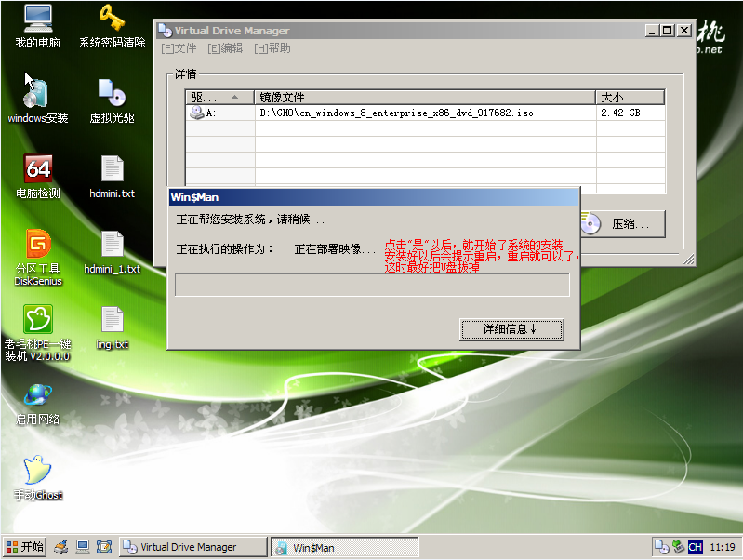The image size is (743, 560).
Task: Click the computer monitor quick launch icon
Action: point(83,547)
